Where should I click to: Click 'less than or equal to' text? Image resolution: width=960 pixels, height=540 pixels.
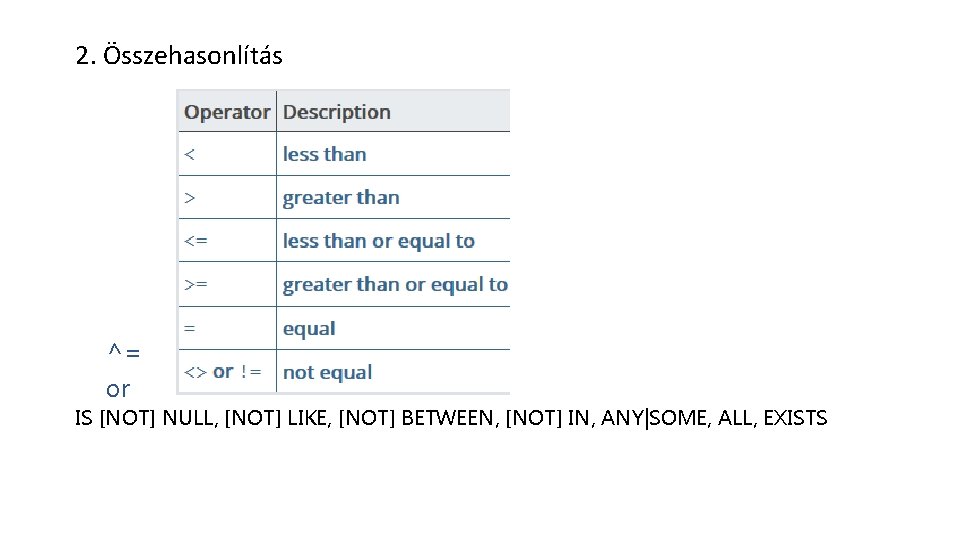click(x=378, y=241)
